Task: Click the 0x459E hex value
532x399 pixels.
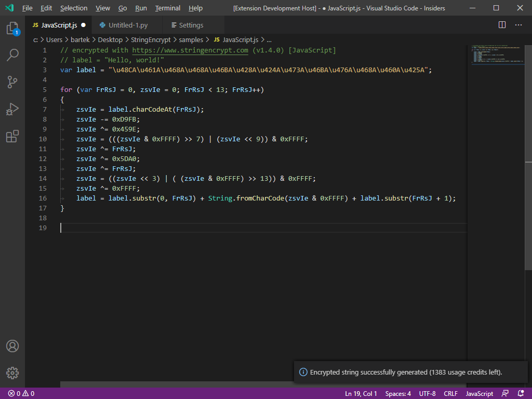Action: point(124,129)
